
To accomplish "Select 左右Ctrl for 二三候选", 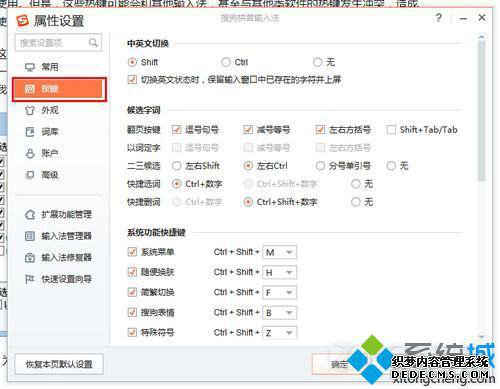I will 248,166.
